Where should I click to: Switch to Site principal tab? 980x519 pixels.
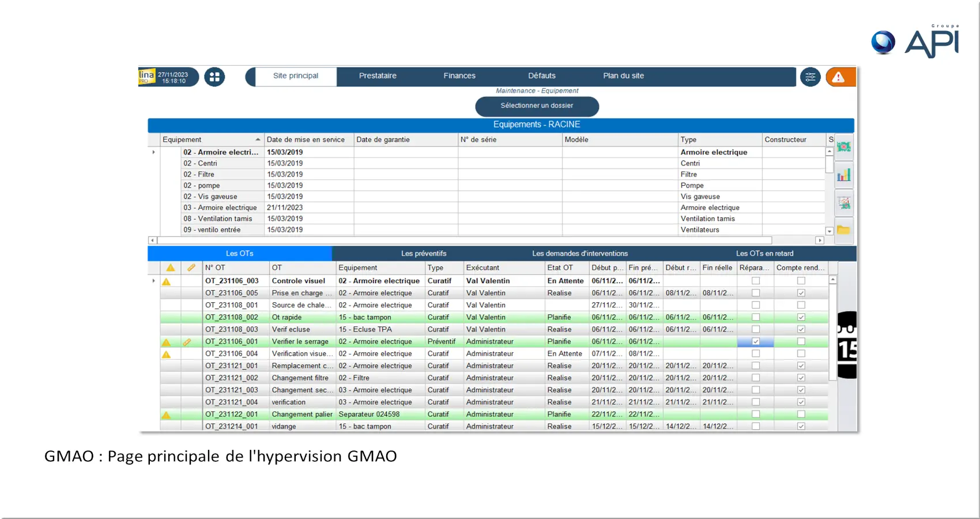(x=296, y=76)
